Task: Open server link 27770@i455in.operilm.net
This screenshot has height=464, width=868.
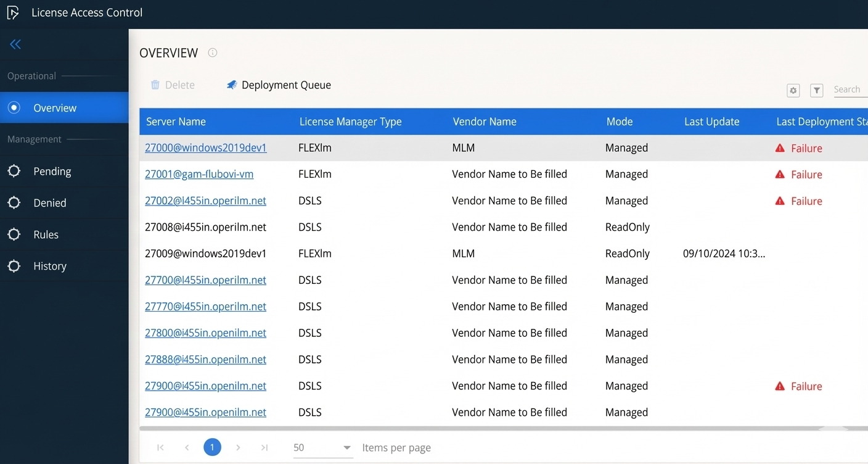Action: pyautogui.click(x=206, y=307)
